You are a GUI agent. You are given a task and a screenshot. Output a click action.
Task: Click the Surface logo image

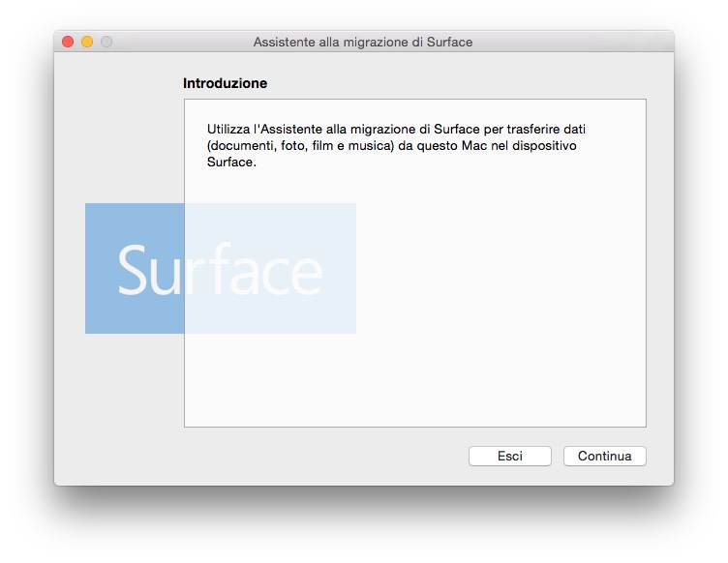pos(221,268)
